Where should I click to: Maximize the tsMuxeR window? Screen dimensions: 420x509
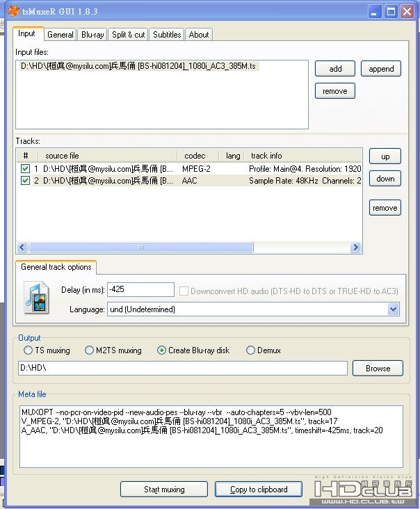point(391,12)
